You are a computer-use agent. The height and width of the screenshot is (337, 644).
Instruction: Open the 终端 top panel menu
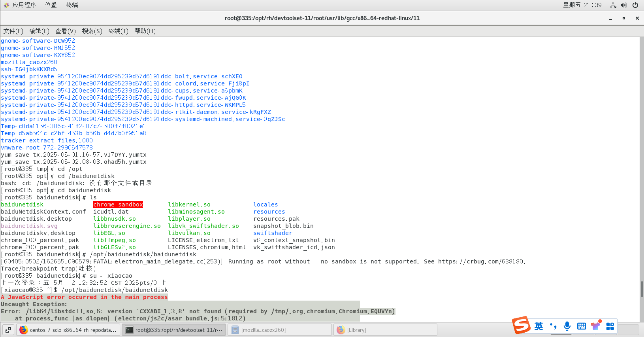coord(72,5)
